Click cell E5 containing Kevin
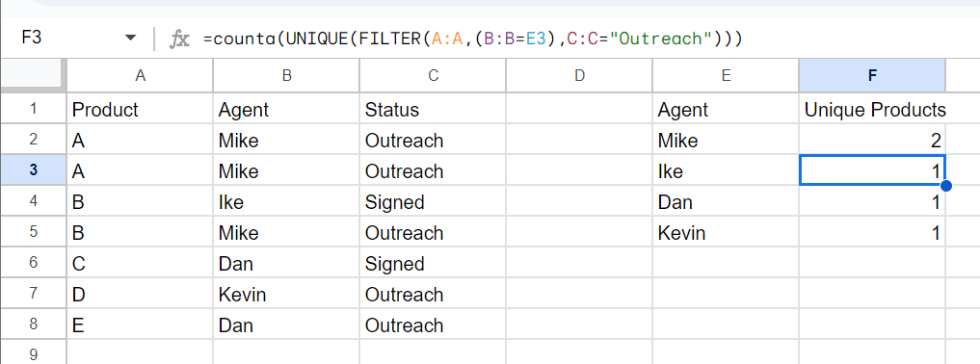The height and width of the screenshot is (364, 980). pos(726,232)
